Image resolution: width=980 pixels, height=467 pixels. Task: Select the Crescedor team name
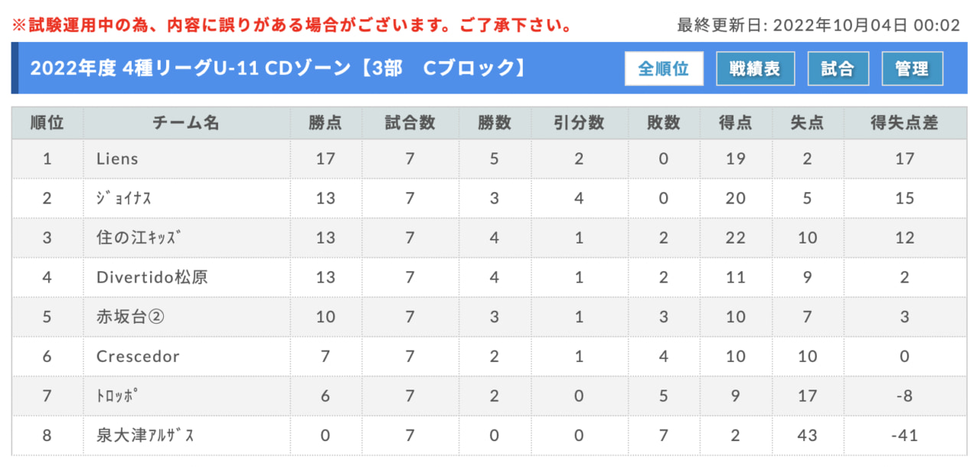tap(139, 356)
